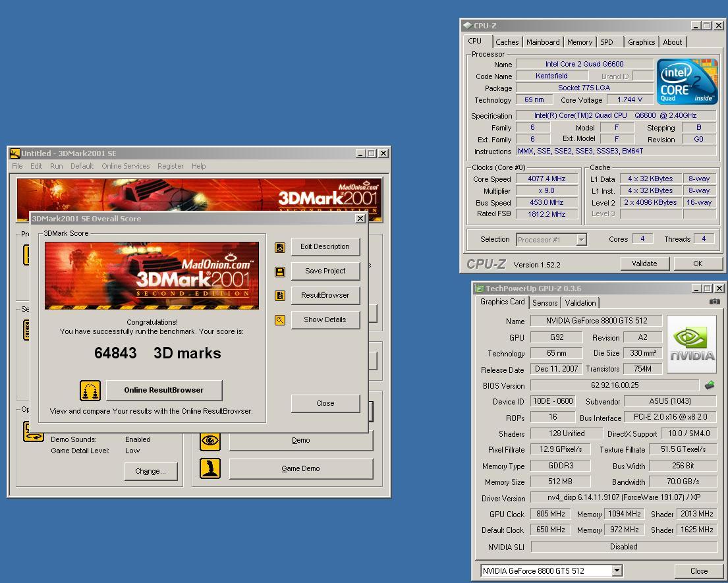Image resolution: width=728 pixels, height=583 pixels.
Task: Click the GPU-Z camera screenshot icon
Action: [x=715, y=302]
